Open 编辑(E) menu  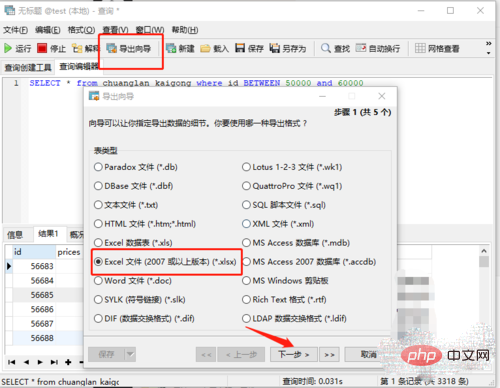[x=48, y=30]
